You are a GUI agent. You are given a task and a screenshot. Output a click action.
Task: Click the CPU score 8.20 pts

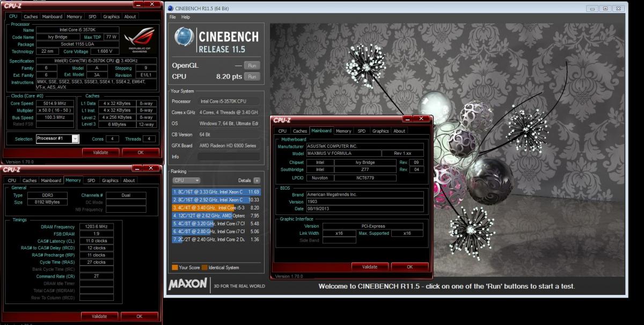click(x=229, y=77)
